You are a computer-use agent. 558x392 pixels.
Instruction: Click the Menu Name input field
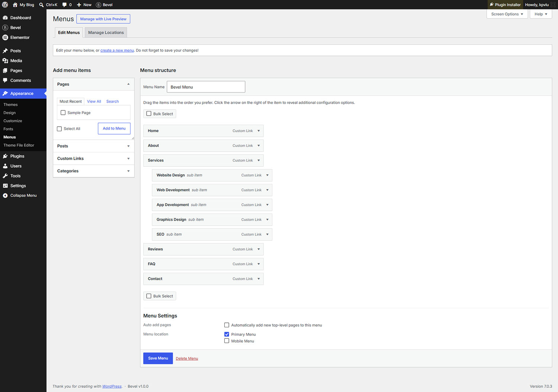coord(206,87)
